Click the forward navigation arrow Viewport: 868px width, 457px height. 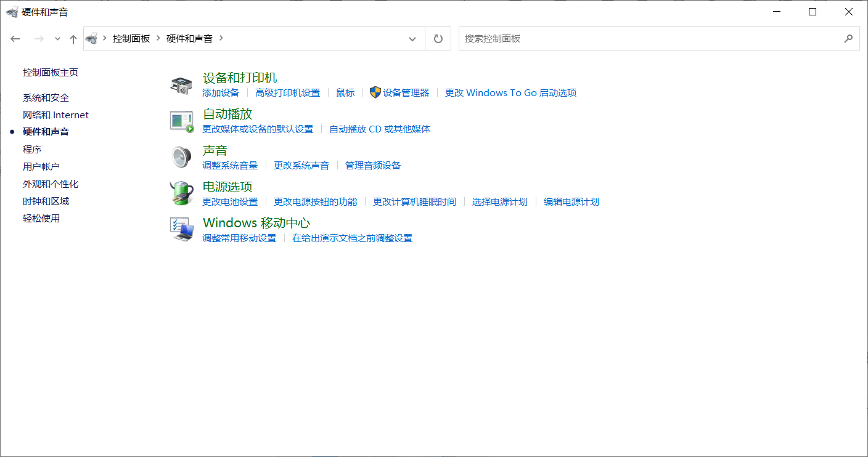click(39, 39)
